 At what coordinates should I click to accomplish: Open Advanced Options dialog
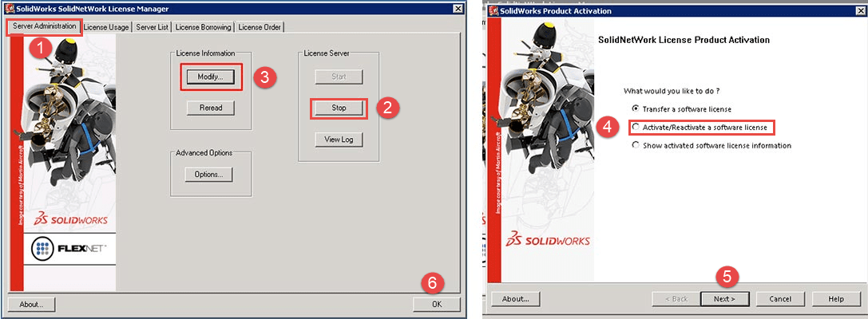pyautogui.click(x=208, y=175)
